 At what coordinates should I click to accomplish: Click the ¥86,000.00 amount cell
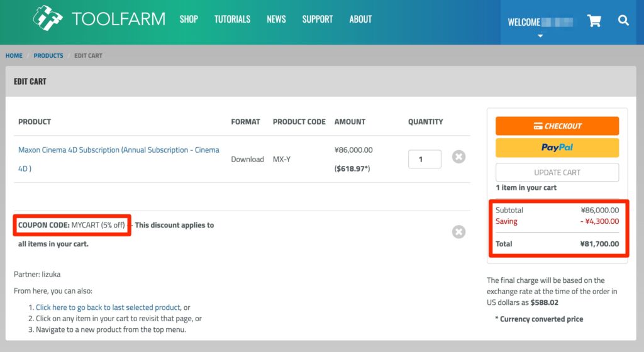(x=353, y=150)
